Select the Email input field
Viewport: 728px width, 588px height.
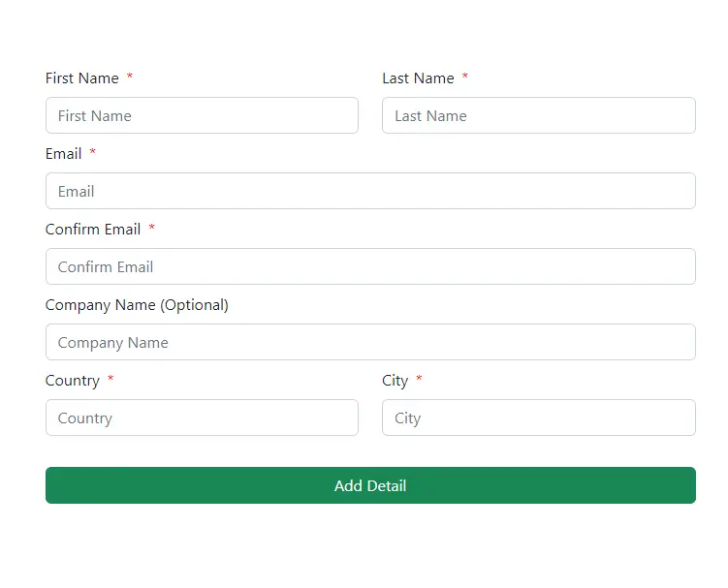pos(370,191)
